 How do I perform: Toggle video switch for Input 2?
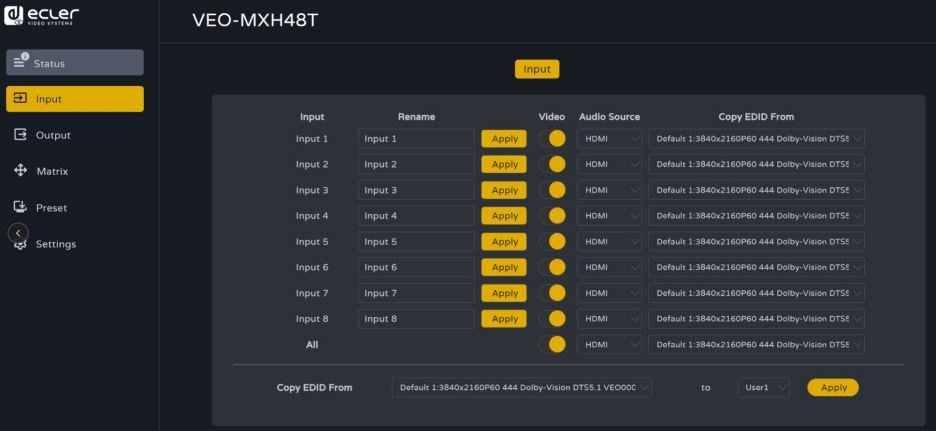[552, 164]
